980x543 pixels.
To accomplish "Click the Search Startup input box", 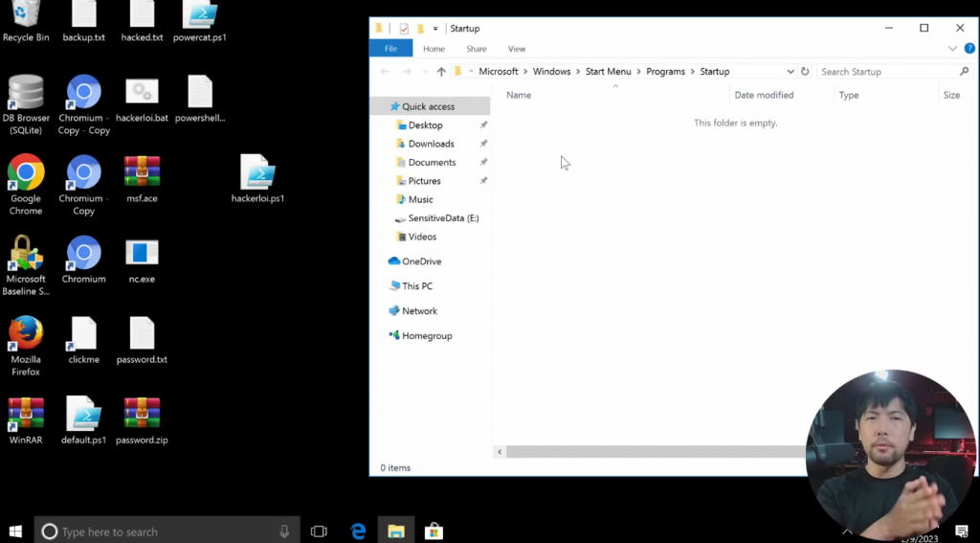I will 887,72.
